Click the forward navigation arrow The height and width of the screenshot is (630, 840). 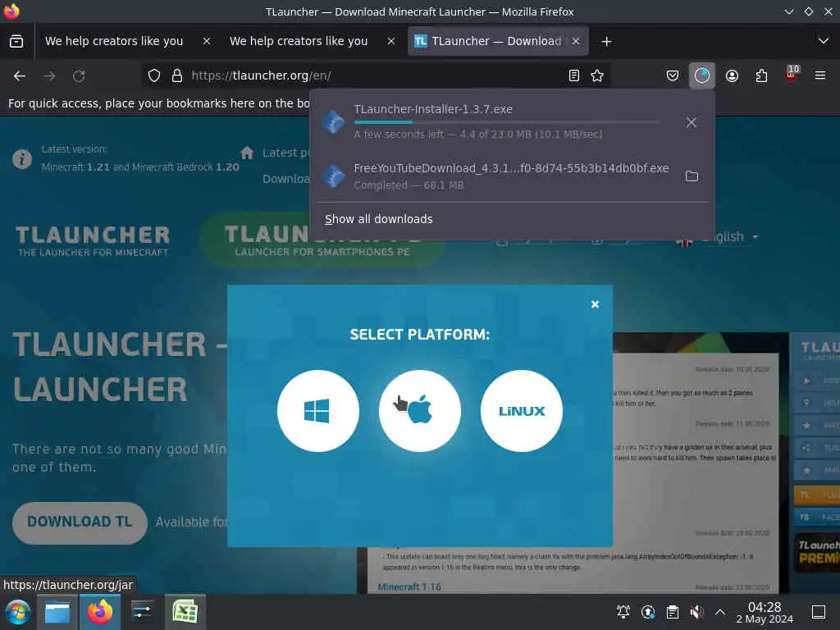click(49, 76)
